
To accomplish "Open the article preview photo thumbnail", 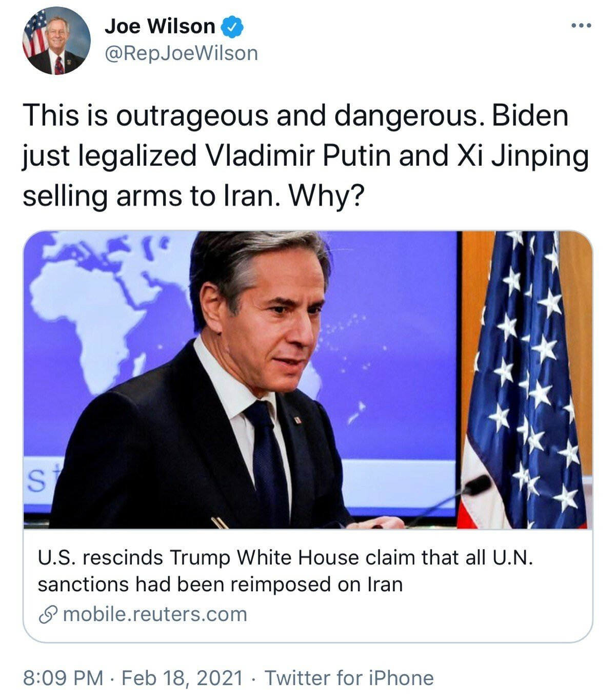I will click(x=308, y=380).
